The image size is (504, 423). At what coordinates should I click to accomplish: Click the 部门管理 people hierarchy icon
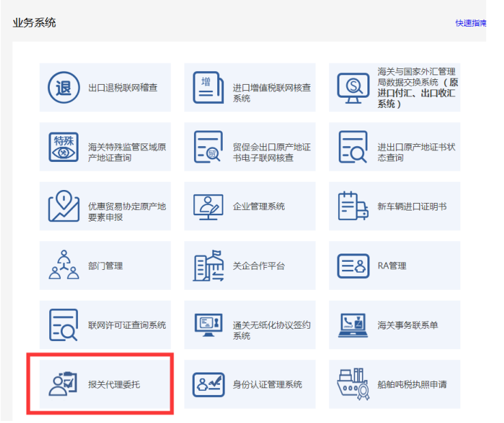pos(64,264)
